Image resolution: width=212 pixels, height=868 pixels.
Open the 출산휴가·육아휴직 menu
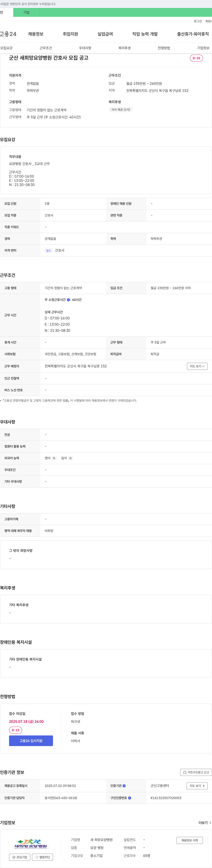pyautogui.click(x=193, y=34)
